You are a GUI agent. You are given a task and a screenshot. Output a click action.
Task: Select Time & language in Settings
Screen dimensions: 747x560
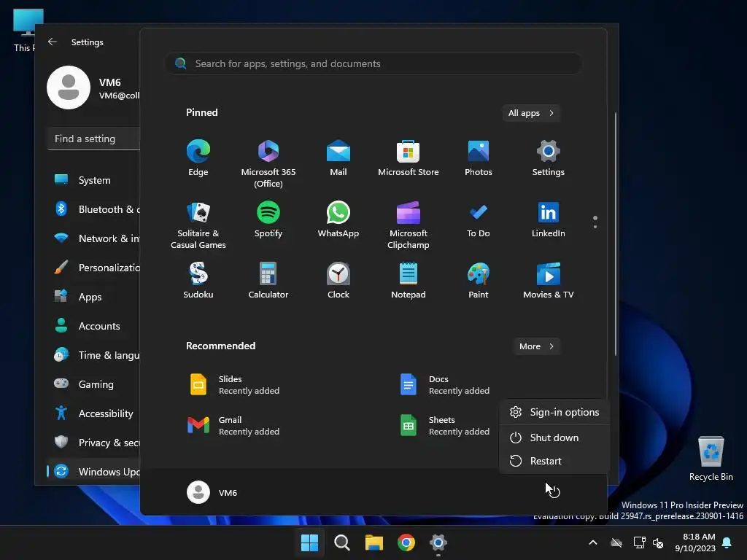(94, 355)
